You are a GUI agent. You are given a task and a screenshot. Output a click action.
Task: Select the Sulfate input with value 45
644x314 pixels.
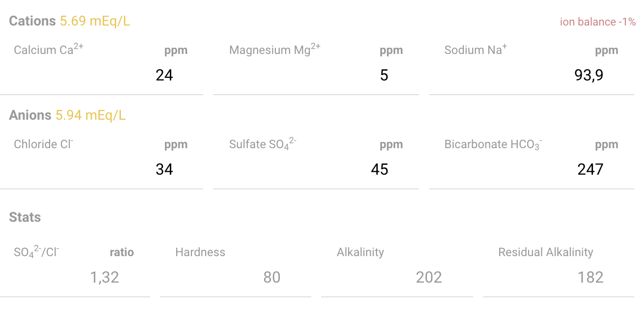(x=316, y=169)
